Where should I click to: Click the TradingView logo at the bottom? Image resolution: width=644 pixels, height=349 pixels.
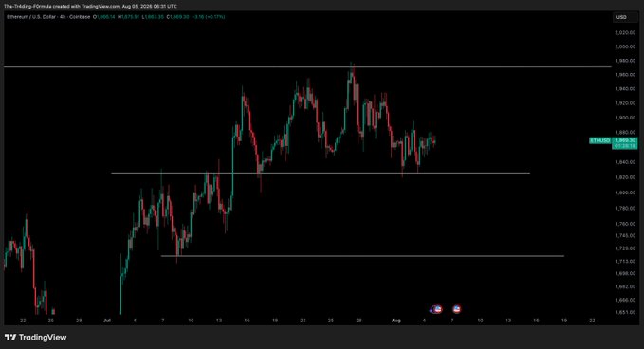click(x=35, y=337)
